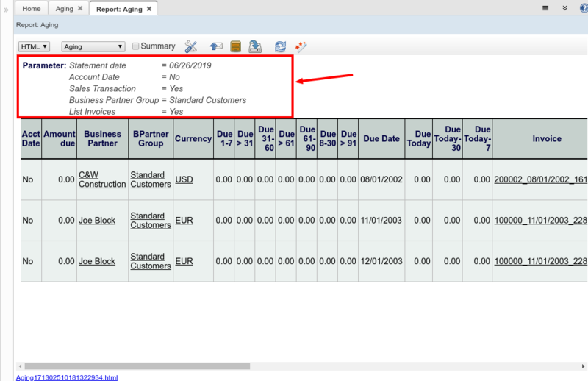588x381 pixels.
Task: Switch to the Home tab
Action: 32,9
